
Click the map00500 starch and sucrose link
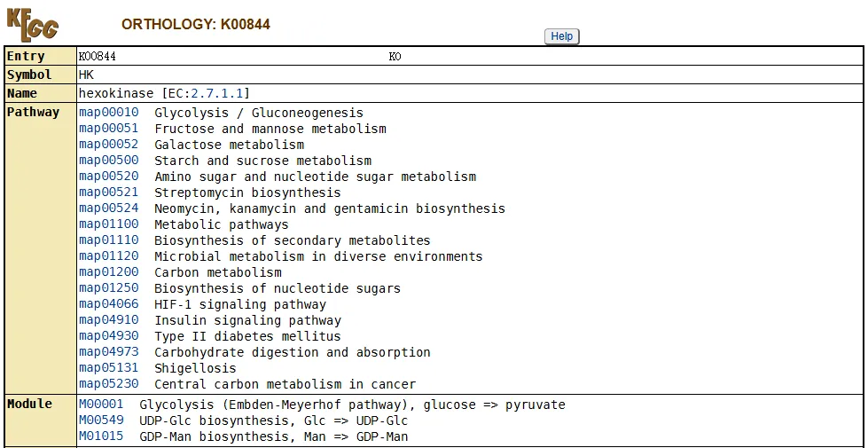coord(108,161)
